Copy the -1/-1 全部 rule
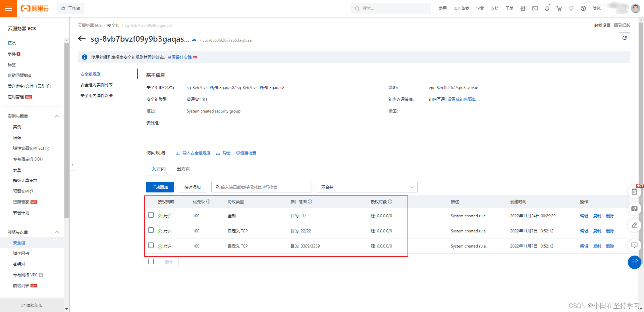The height and width of the screenshot is (312, 644). click(x=597, y=216)
